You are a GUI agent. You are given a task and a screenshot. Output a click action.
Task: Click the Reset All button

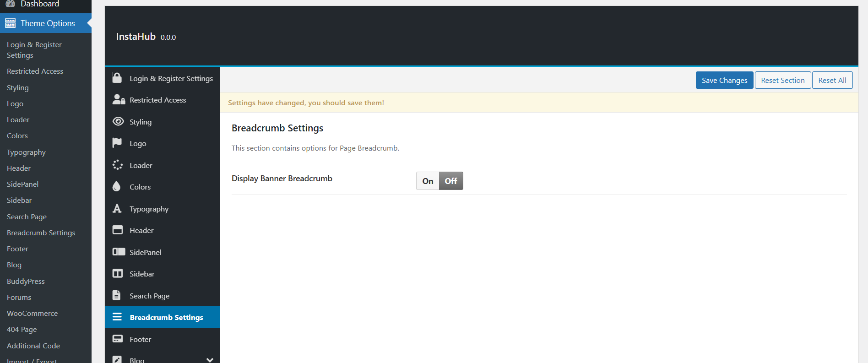tap(832, 80)
